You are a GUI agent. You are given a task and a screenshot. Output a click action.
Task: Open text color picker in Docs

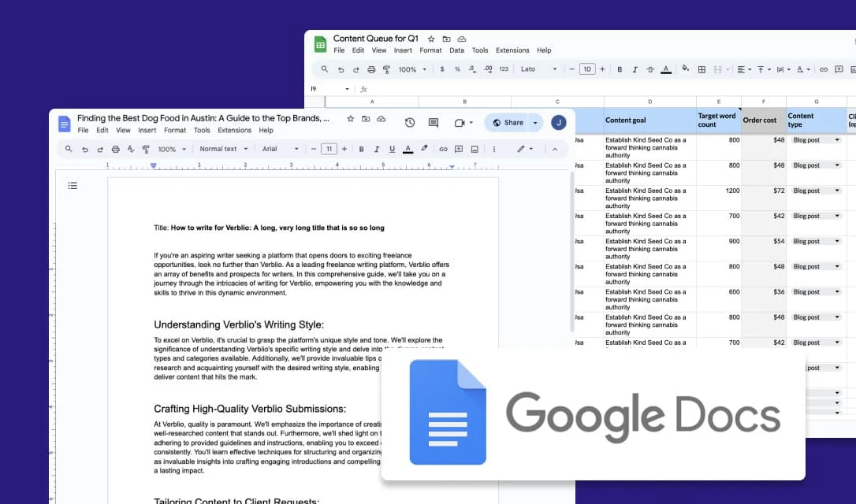click(408, 149)
